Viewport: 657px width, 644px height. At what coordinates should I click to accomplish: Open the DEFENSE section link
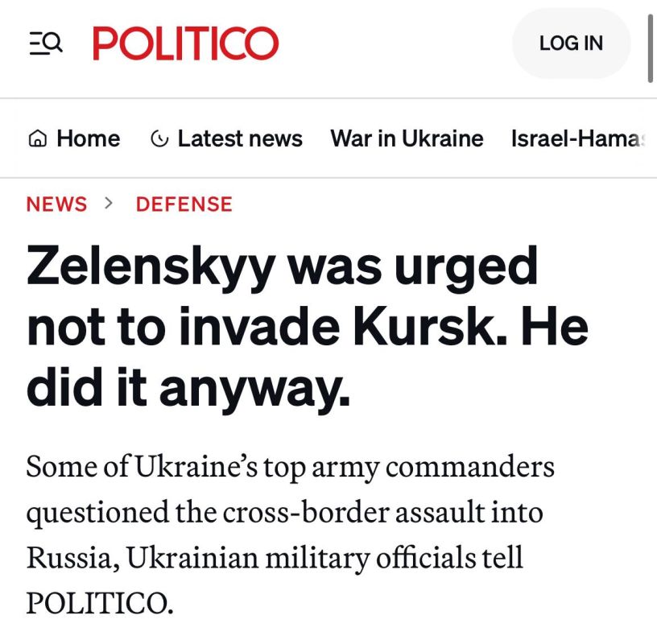point(184,204)
